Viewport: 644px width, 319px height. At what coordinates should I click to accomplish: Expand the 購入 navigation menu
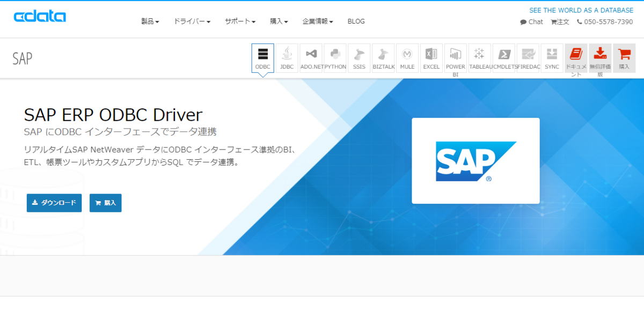pos(279,21)
